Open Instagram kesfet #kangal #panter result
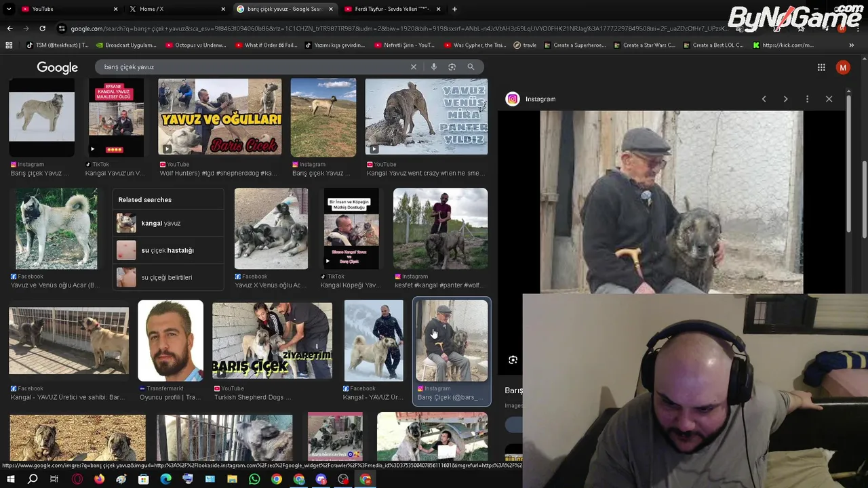868x488 pixels. (440, 228)
